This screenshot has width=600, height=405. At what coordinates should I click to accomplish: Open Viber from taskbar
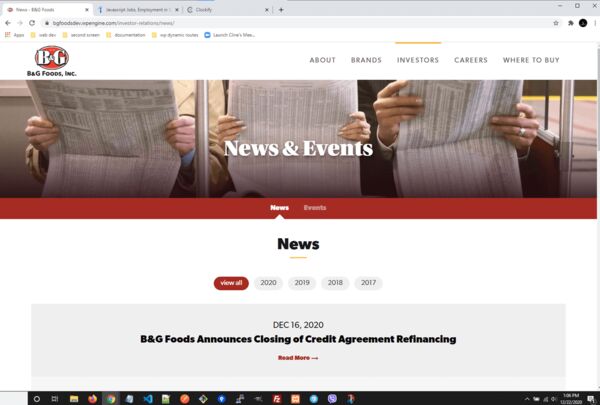(332, 399)
